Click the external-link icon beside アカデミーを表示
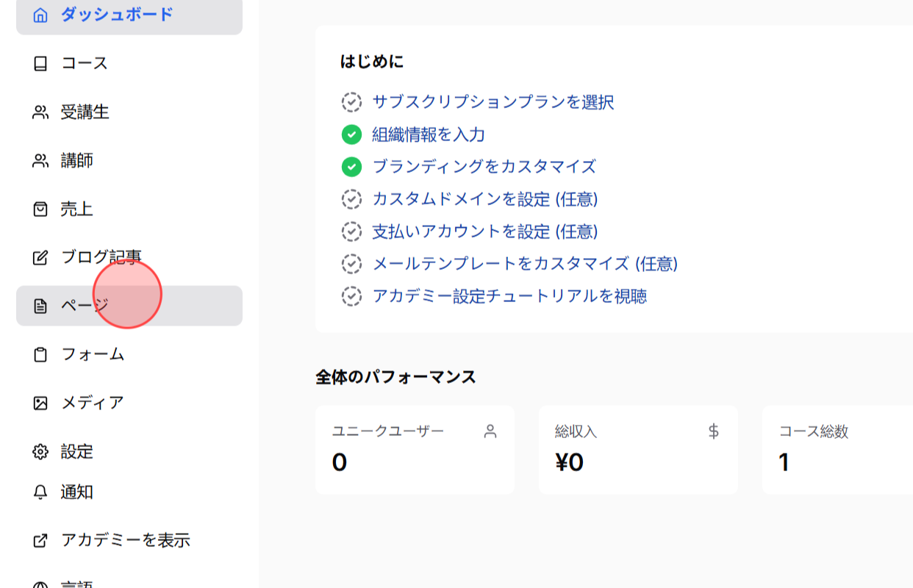913x588 pixels. click(40, 540)
